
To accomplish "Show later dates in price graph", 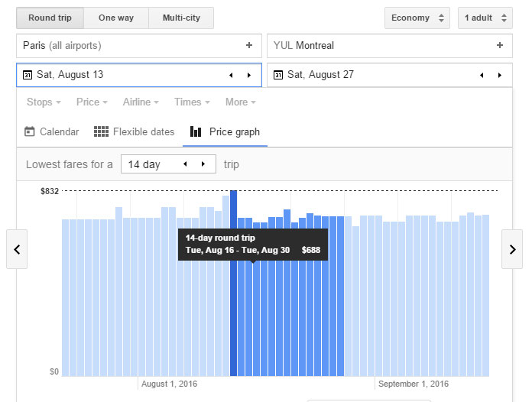I will pos(512,249).
